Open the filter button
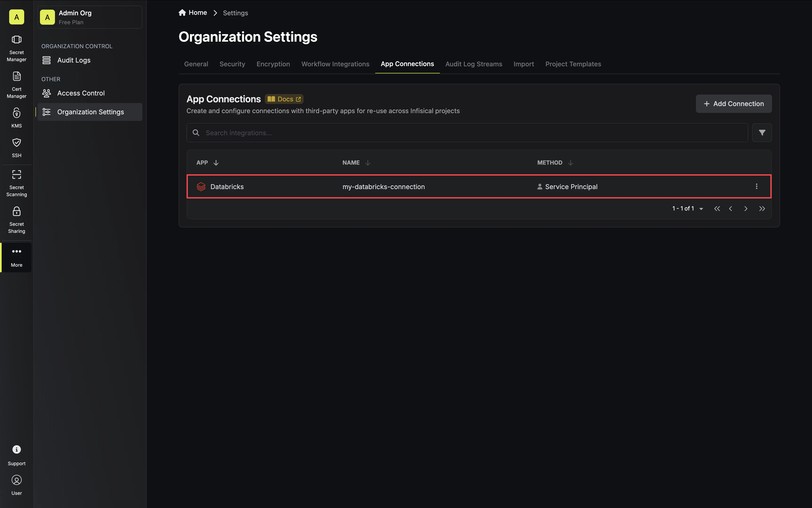Image resolution: width=812 pixels, height=508 pixels. click(762, 133)
